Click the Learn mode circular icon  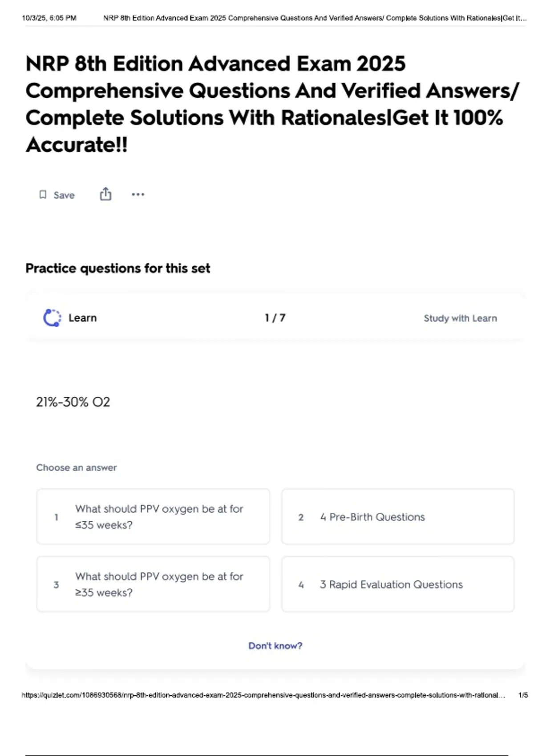pyautogui.click(x=52, y=318)
